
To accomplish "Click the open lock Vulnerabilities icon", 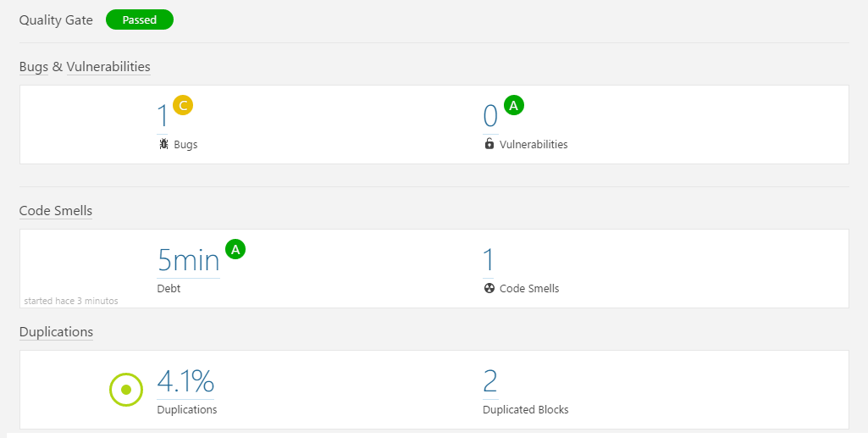I will click(489, 144).
